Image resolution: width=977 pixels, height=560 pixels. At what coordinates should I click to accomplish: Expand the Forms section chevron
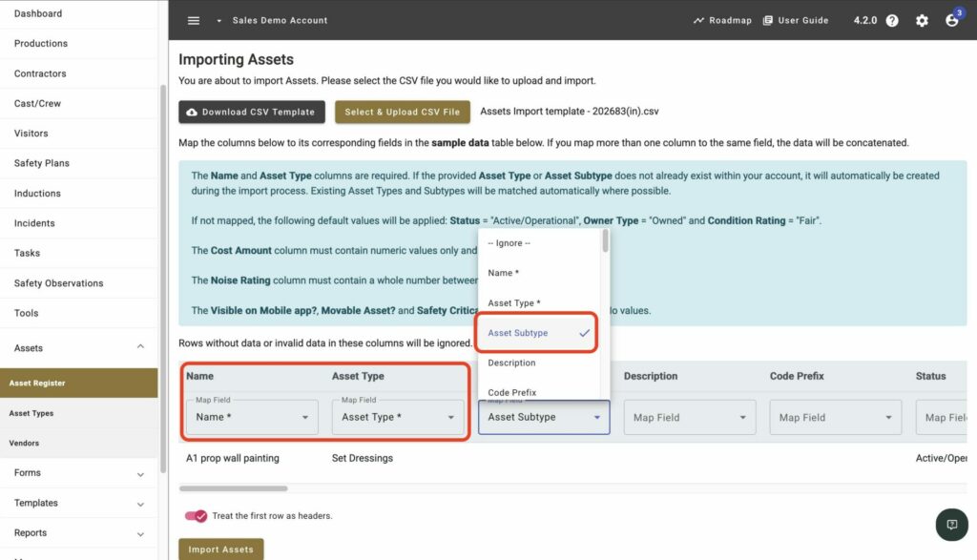point(140,474)
